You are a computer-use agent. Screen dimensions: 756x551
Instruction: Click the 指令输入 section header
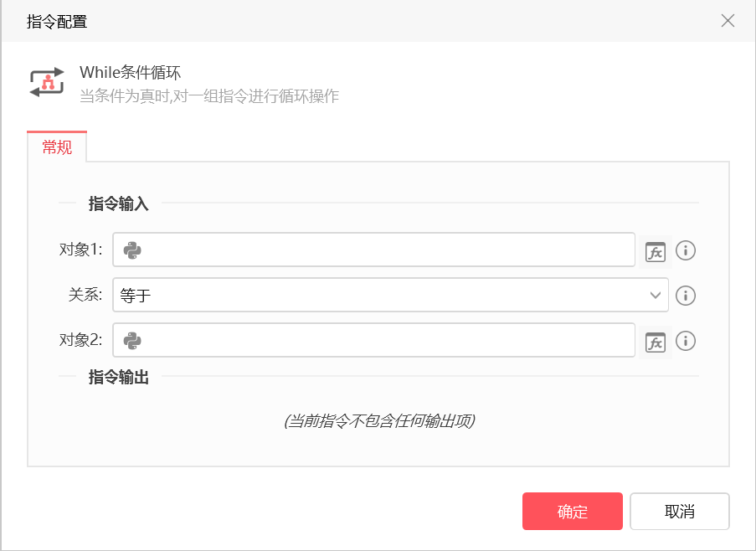pyautogui.click(x=119, y=203)
